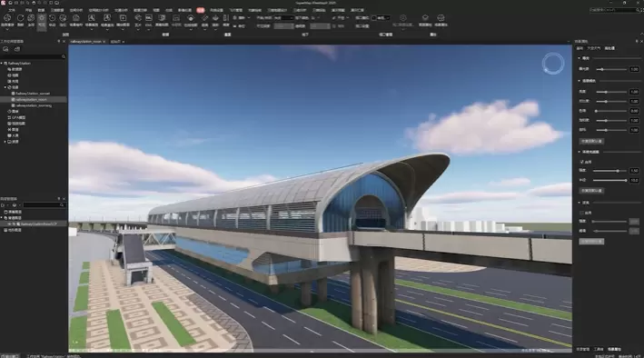Image resolution: width=644 pixels, height=358 pixels.
Task: Switch to the railwaystation_noon scene tab
Action: [86, 42]
